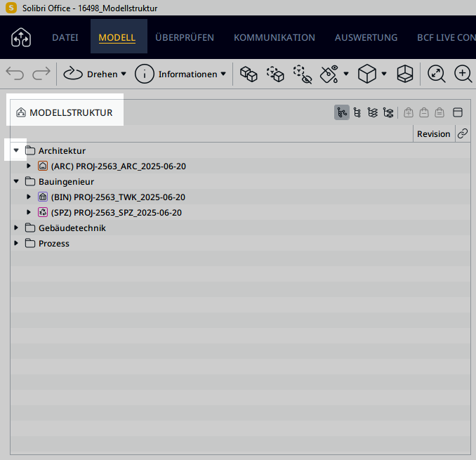Click the zoom in magnifier icon

pyautogui.click(x=463, y=74)
